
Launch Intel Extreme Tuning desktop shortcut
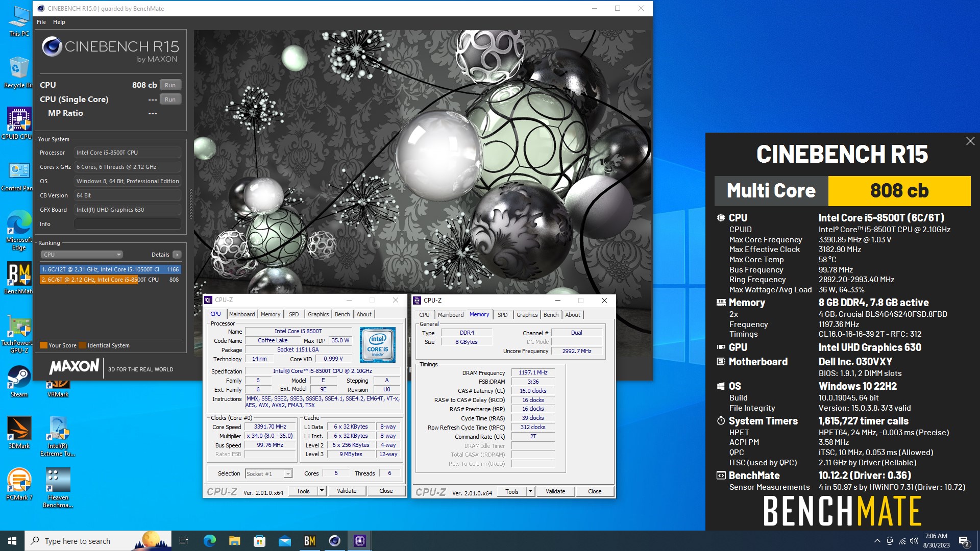(58, 437)
